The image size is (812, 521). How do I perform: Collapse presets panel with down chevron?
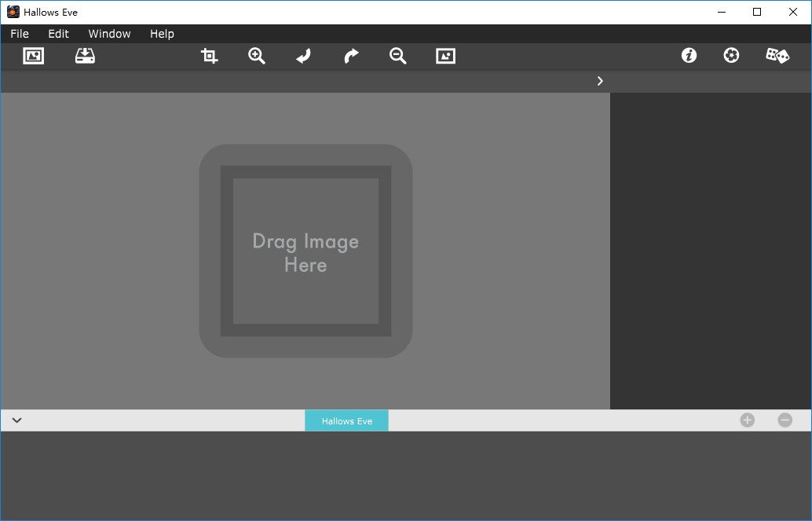tap(16, 420)
